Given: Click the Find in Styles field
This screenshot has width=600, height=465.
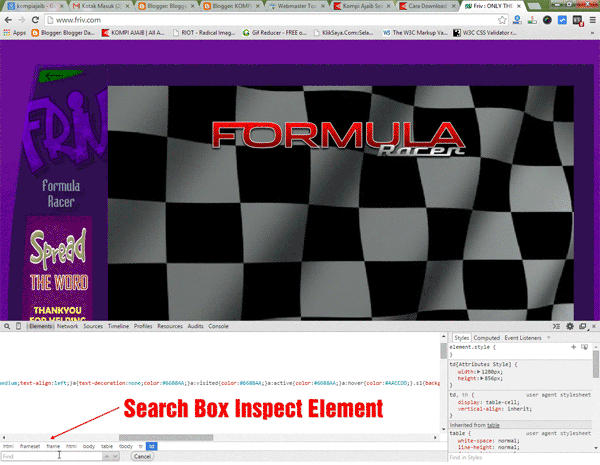Looking at the screenshot, I should click(x=520, y=458).
